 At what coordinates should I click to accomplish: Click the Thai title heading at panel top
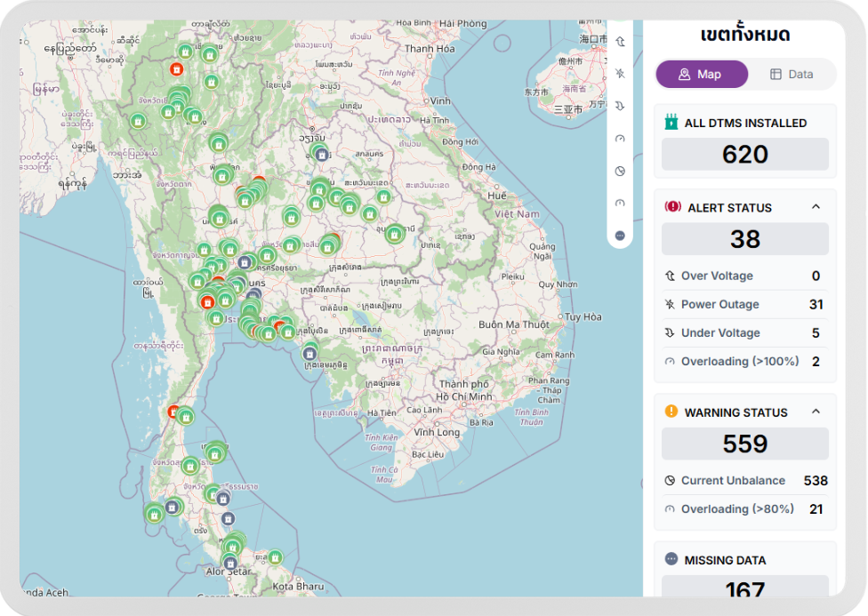point(745,34)
